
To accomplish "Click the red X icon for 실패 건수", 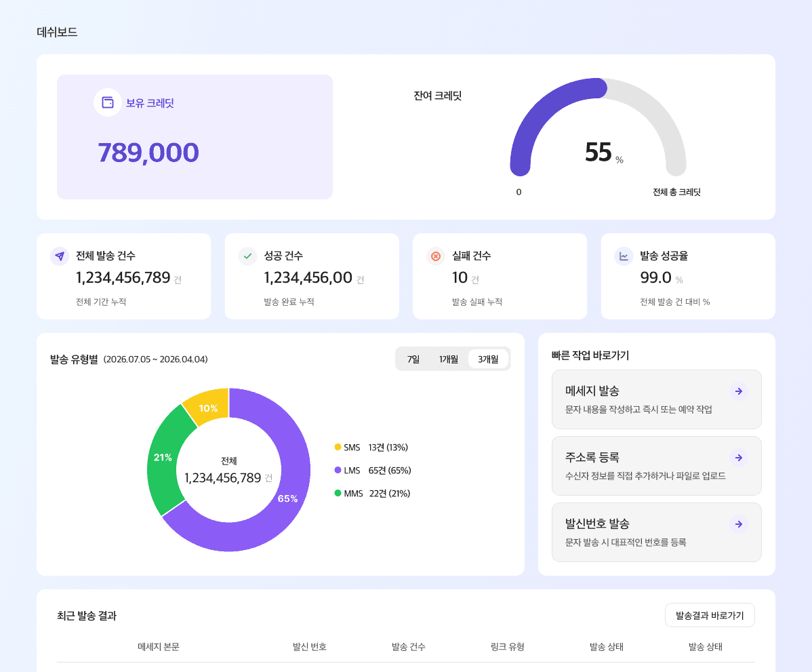I will point(436,256).
